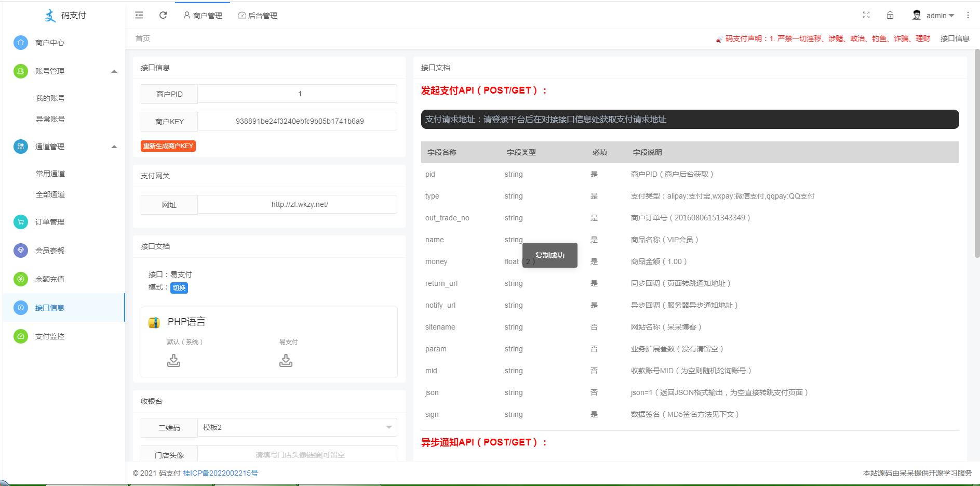
Task: Open 支付监控 in the sidebar
Action: 50,336
